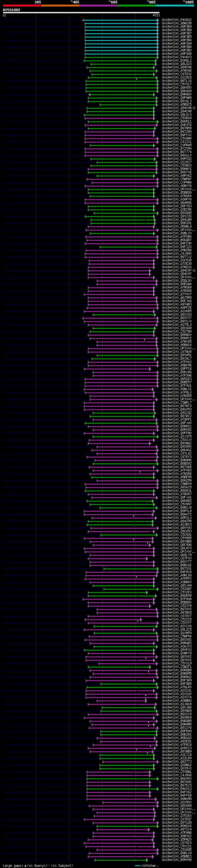Screen dimensions: 197x868
Task: Click the orange 20–40% legend segment
Action: (60, 6)
